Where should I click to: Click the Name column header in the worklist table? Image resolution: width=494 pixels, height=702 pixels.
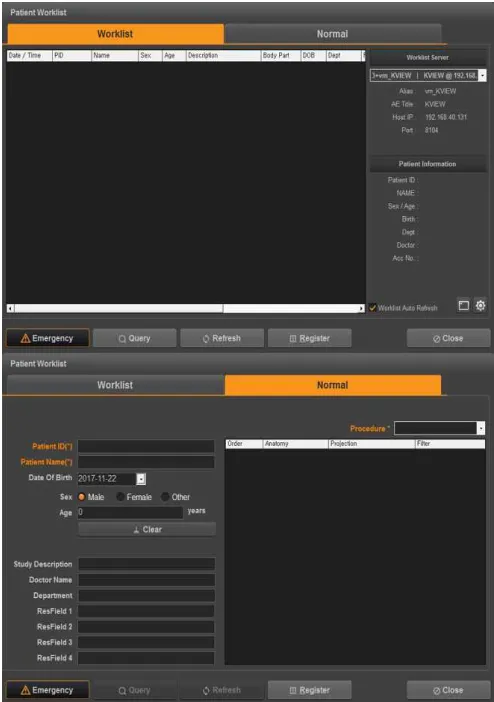pyautogui.click(x=115, y=56)
